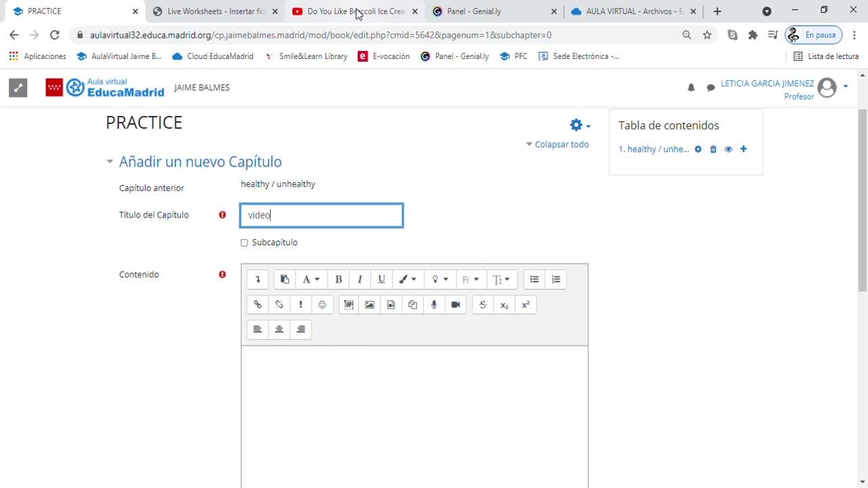This screenshot has height=488, width=868.
Task: Close the Live Worksheets tab
Action: coord(275,12)
